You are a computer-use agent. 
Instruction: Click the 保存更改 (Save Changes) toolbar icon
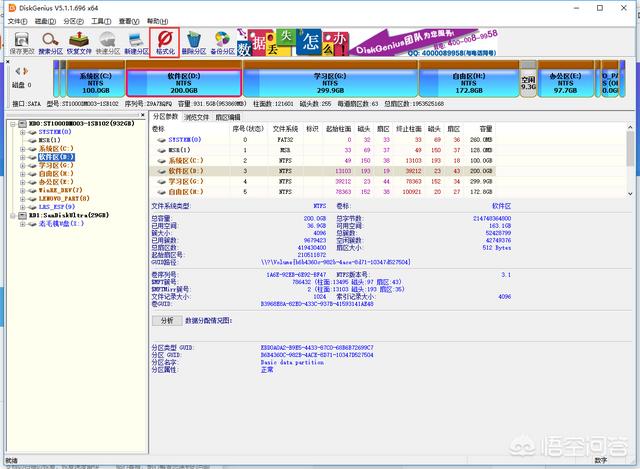[19, 40]
